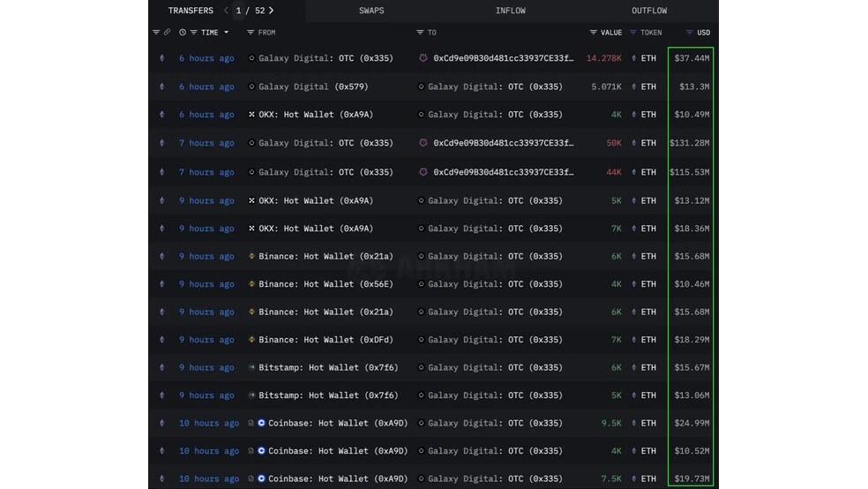
Task: Open OKX Hot Wallet sender in $13.12M row
Action: [x=316, y=200]
